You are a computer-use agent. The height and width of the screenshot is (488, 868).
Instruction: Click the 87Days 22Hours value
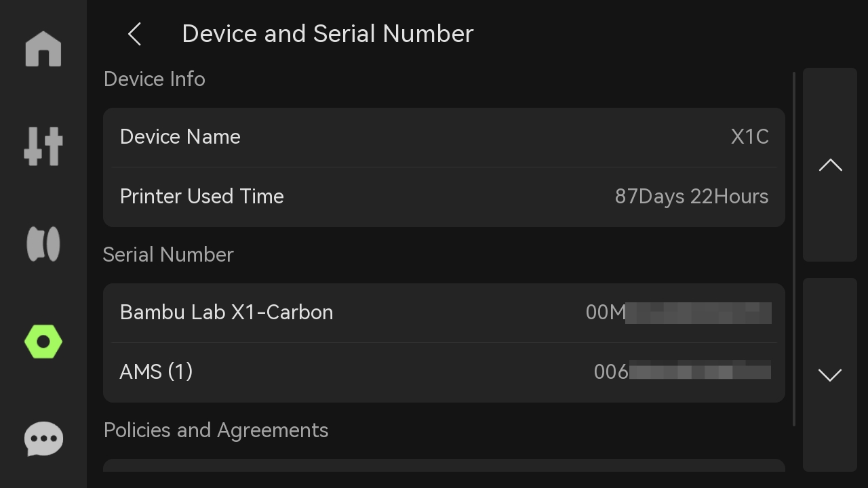[692, 197]
